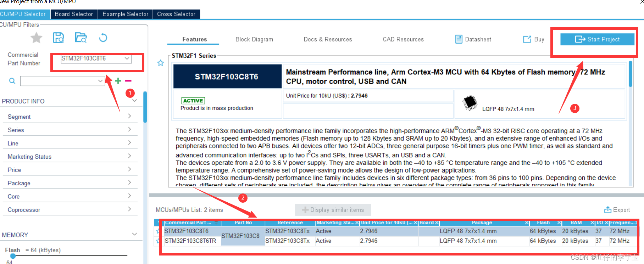Open the Features tab
Viewport: 644px width, 264px height.
pos(194,39)
